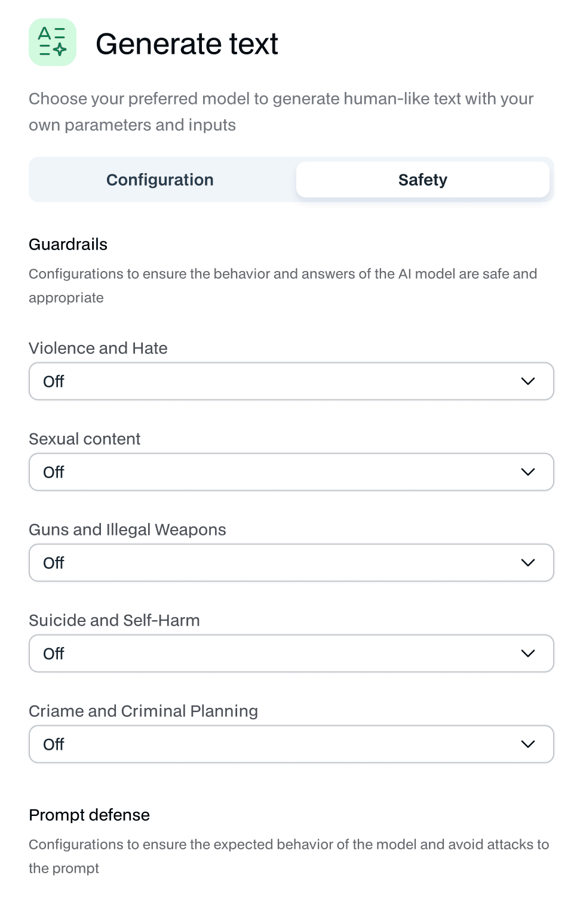Click the Sexual content chevron arrow

point(528,472)
